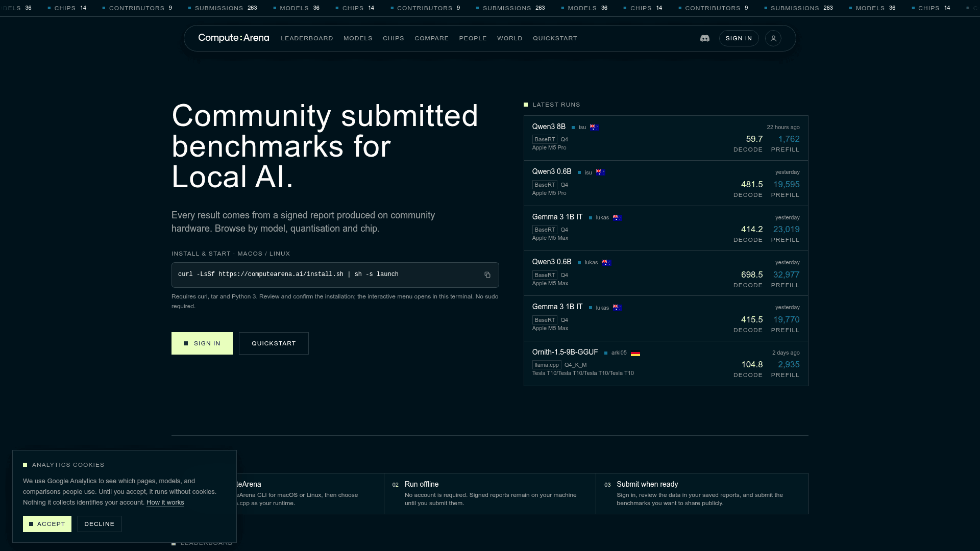Click the flag in Gemma row with 414.2 decode

click(618, 218)
